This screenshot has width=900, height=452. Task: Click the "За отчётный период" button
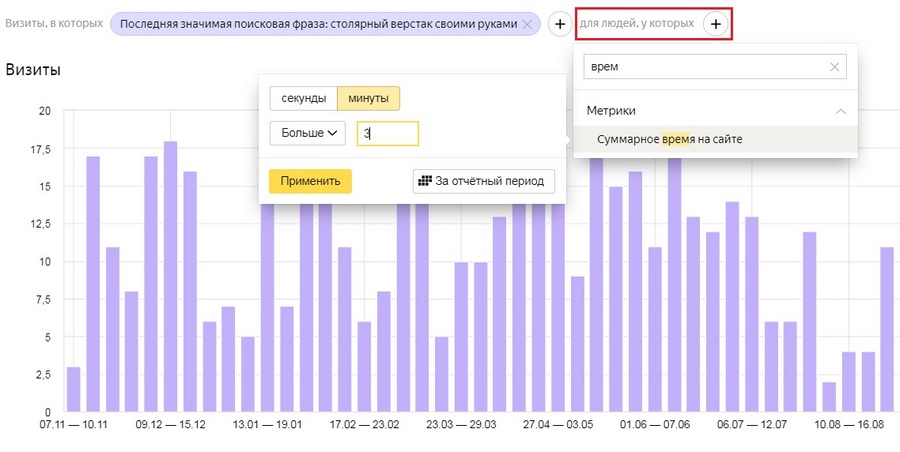[x=484, y=181]
